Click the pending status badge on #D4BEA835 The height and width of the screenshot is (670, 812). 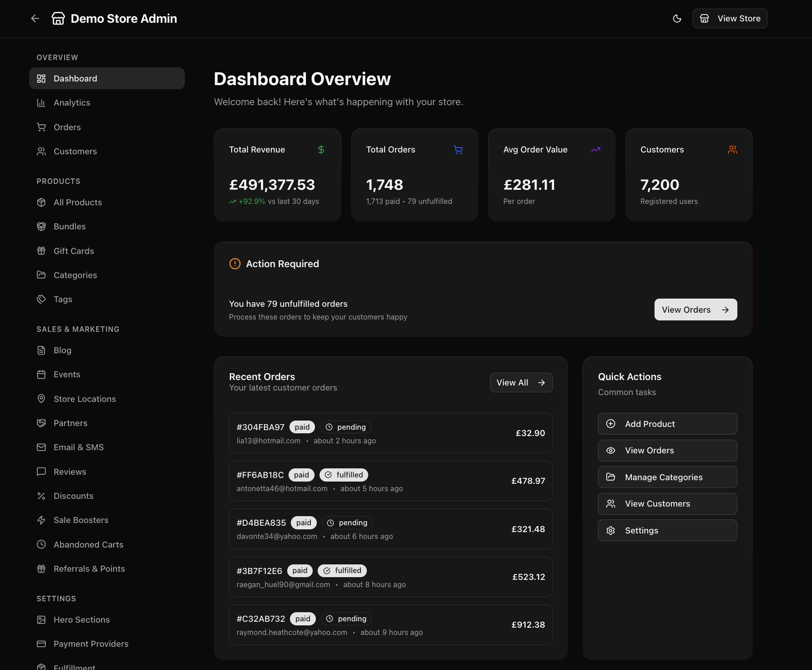(x=347, y=523)
